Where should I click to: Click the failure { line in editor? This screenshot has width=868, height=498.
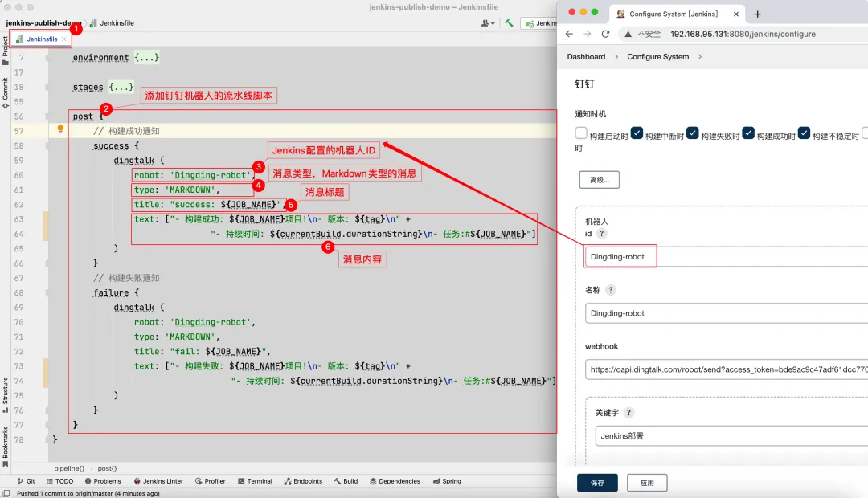[x=117, y=292]
